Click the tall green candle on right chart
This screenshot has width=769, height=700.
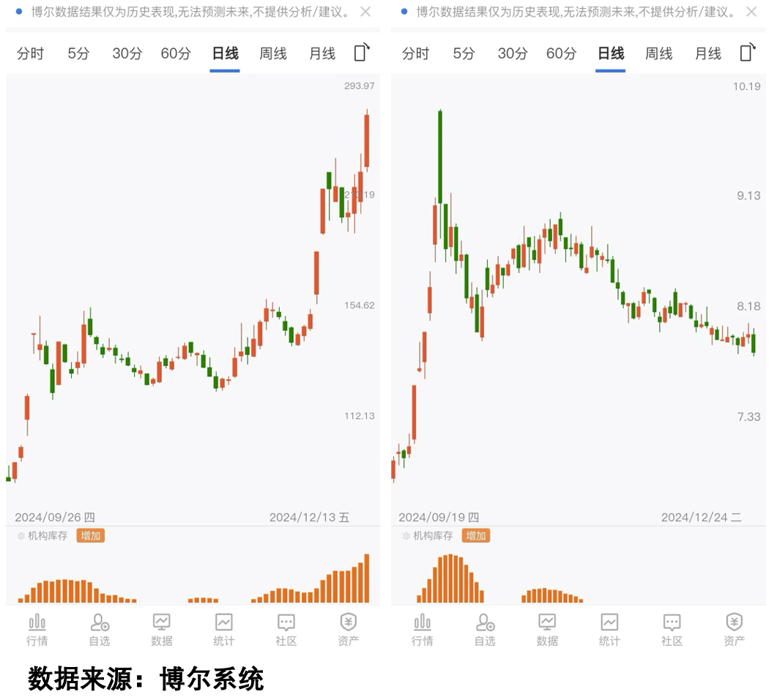440,156
